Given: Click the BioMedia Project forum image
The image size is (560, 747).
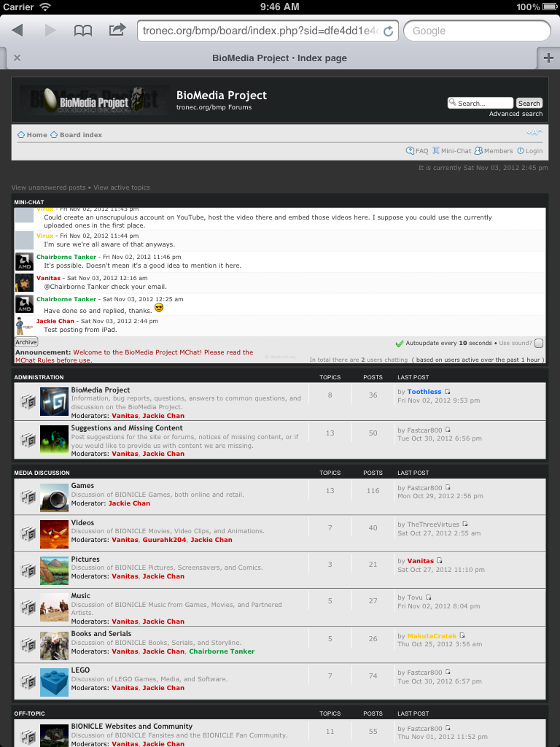Looking at the screenshot, I should [54, 401].
